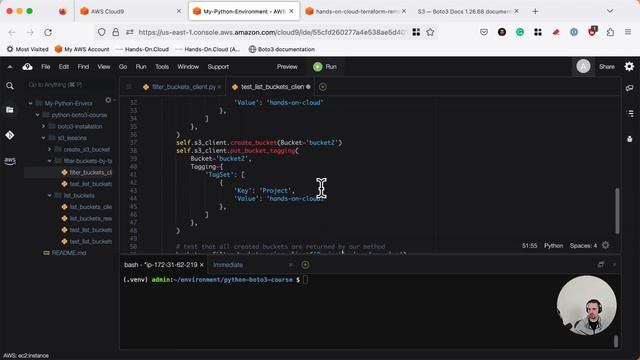Viewport: 640px width, 360px height.
Task: Maximize the terminal panel
Action: click(601, 265)
